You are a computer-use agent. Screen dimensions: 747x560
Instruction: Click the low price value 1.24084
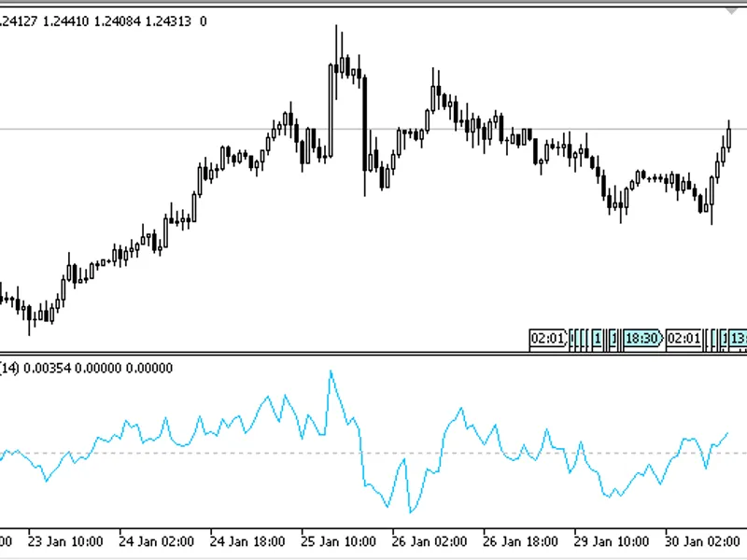[117, 21]
